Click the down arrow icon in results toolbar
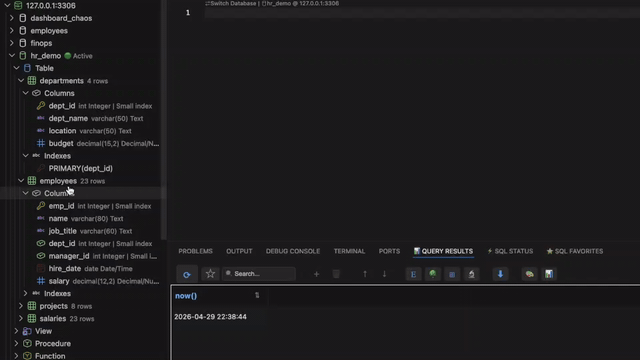The image size is (640, 360). (x=384, y=274)
